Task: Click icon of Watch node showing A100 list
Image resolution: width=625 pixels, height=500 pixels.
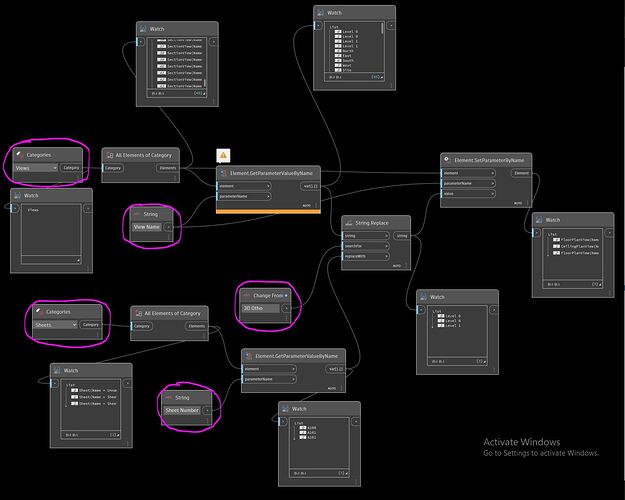Action: click(285, 409)
